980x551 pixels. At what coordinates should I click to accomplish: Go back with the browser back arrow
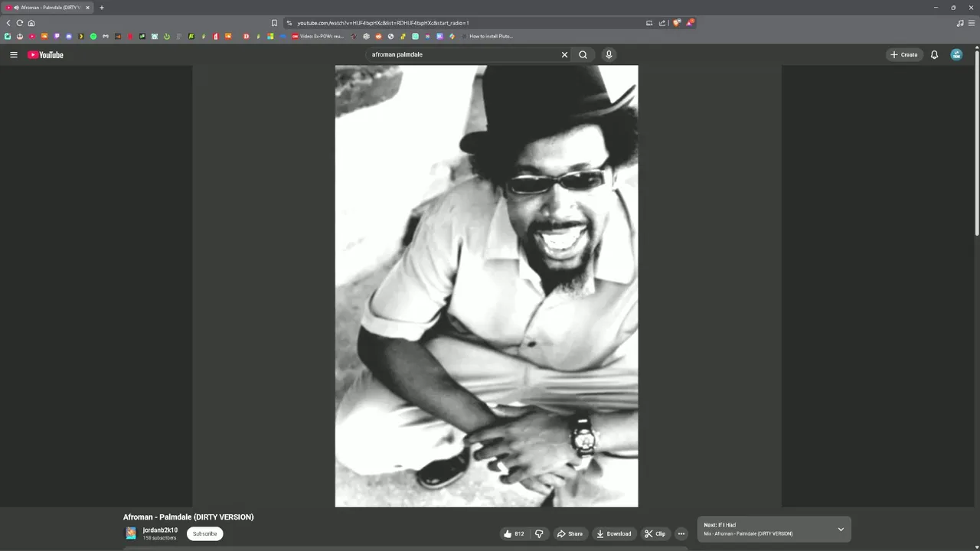click(x=8, y=23)
